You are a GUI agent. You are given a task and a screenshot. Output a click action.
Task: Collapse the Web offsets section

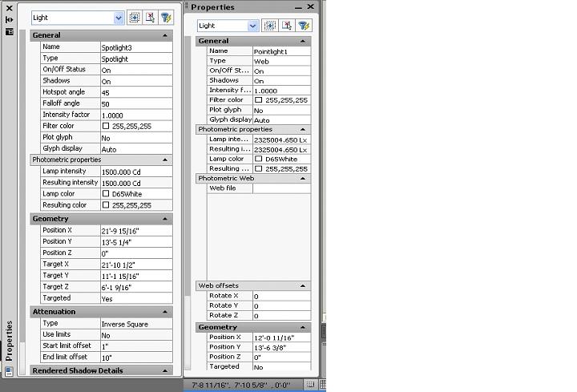point(303,286)
